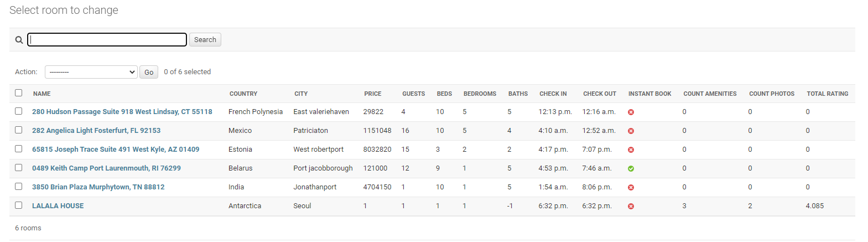Click red instant book icon for 65815 Joseph Trace

click(631, 150)
